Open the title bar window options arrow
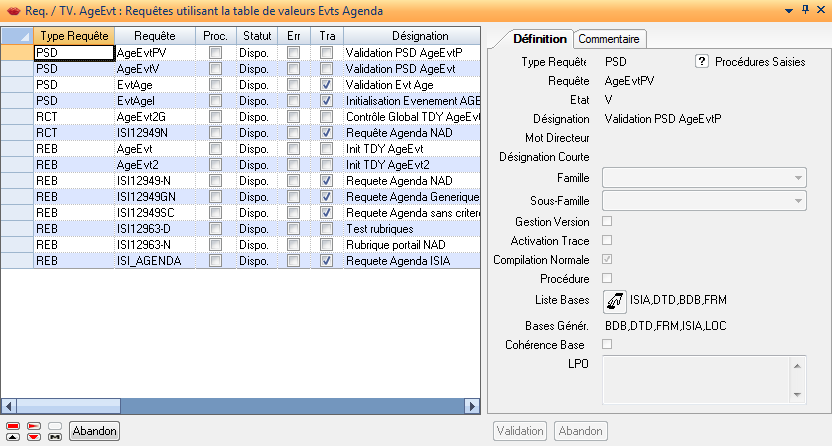Viewport: 832px width, 446px height. [x=790, y=9]
